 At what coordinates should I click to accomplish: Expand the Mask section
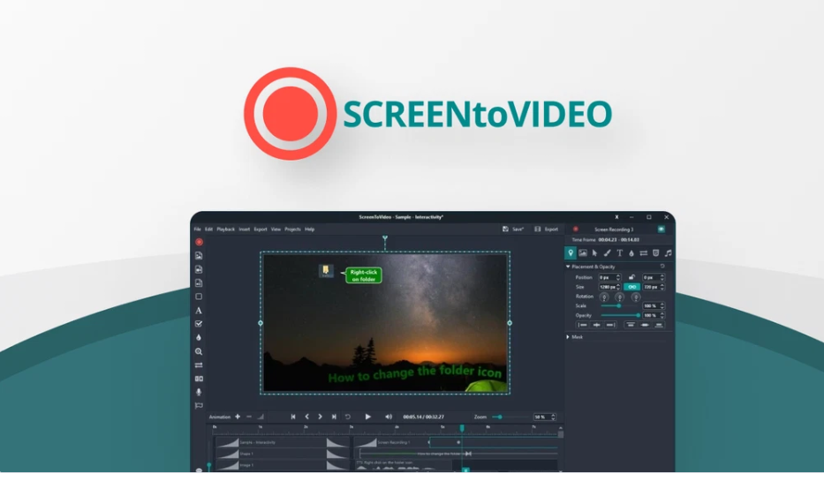pyautogui.click(x=568, y=337)
